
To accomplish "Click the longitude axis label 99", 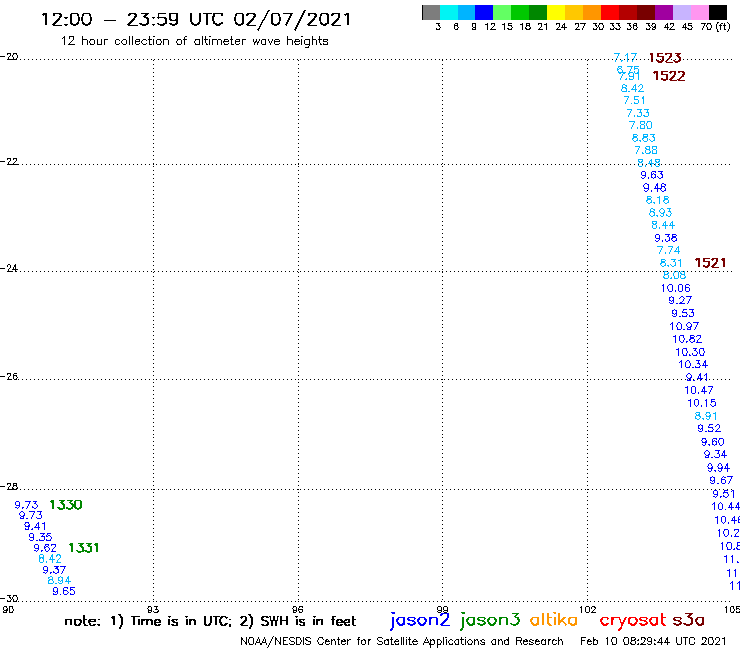I will (x=442, y=609).
